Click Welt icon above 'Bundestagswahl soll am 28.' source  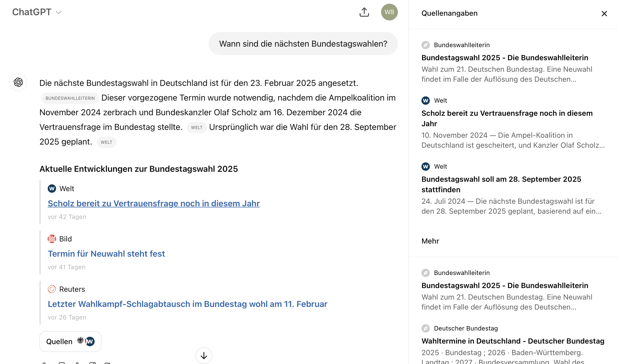[x=426, y=167]
